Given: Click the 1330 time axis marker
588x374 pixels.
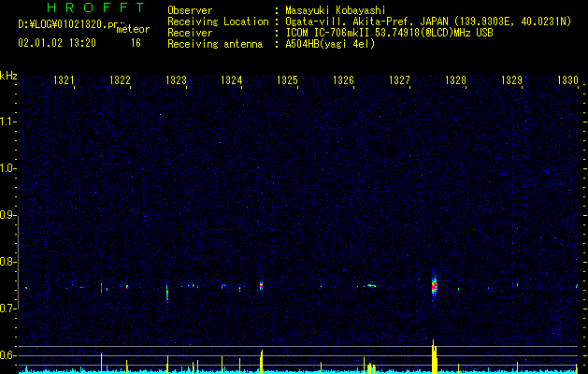Looking at the screenshot, I should tap(567, 79).
